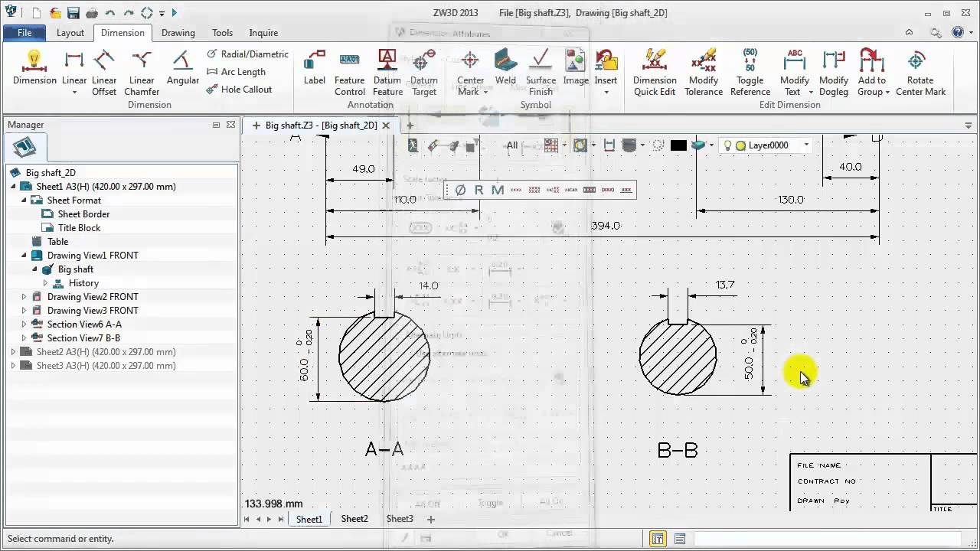Image resolution: width=980 pixels, height=551 pixels.
Task: Click the black color swatch in toolbar
Action: [x=678, y=145]
